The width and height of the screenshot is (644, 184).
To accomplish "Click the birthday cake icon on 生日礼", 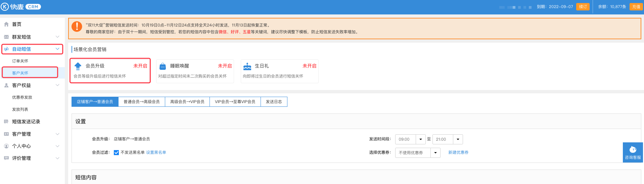I will 247,66.
